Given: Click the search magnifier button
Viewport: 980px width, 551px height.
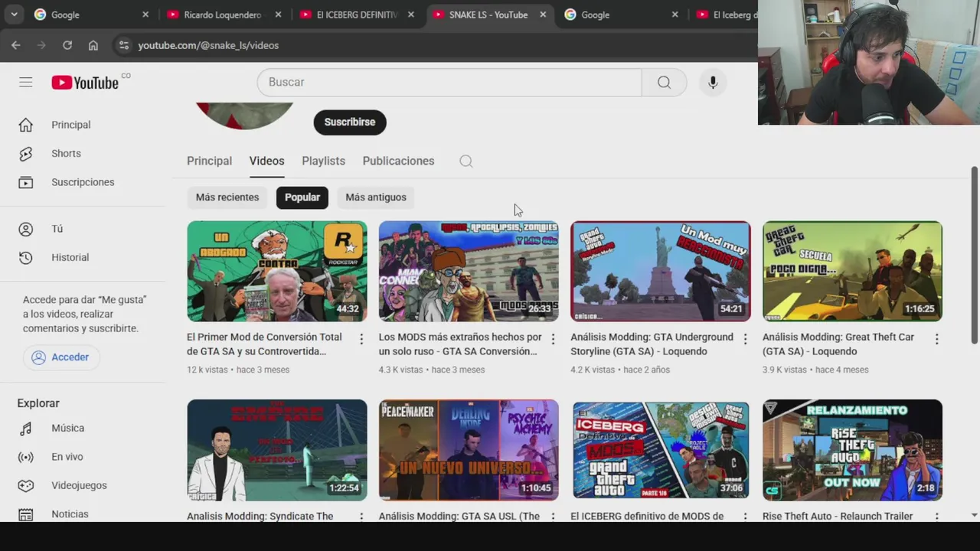Looking at the screenshot, I should click(x=664, y=82).
